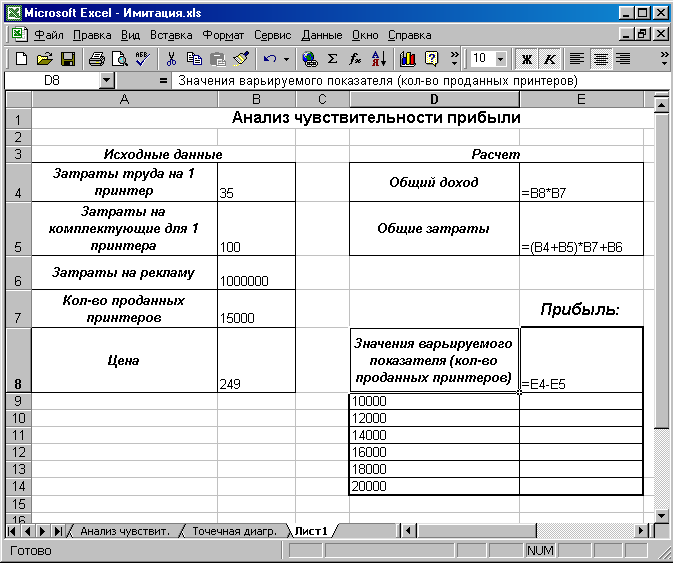673x563 pixels.
Task: Open the Файл menu
Action: 49,35
